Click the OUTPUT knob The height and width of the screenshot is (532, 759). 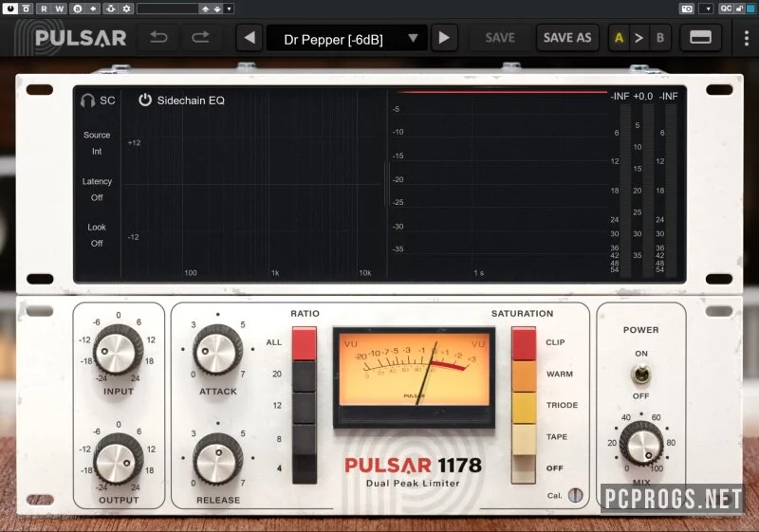click(x=117, y=459)
